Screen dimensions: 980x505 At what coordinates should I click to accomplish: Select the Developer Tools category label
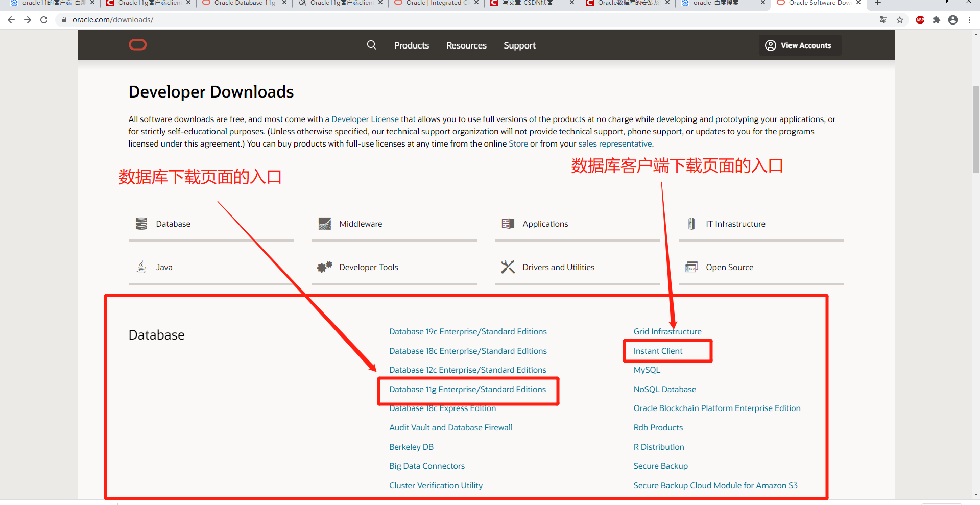pyautogui.click(x=368, y=267)
